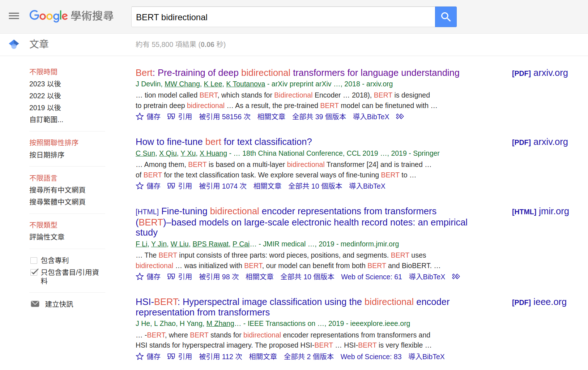This screenshot has height=370, width=588.
Task: Click the star save icon for first BERT result
Action: click(140, 117)
